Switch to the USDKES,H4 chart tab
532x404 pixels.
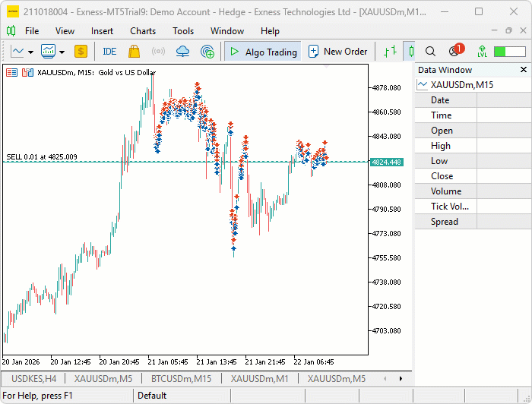[33, 379]
